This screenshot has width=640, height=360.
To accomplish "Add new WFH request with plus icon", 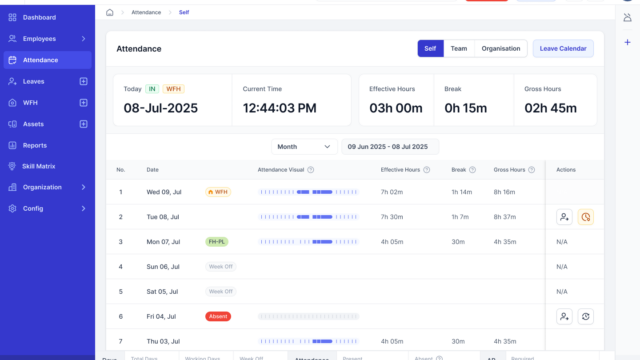I will click(x=83, y=102).
